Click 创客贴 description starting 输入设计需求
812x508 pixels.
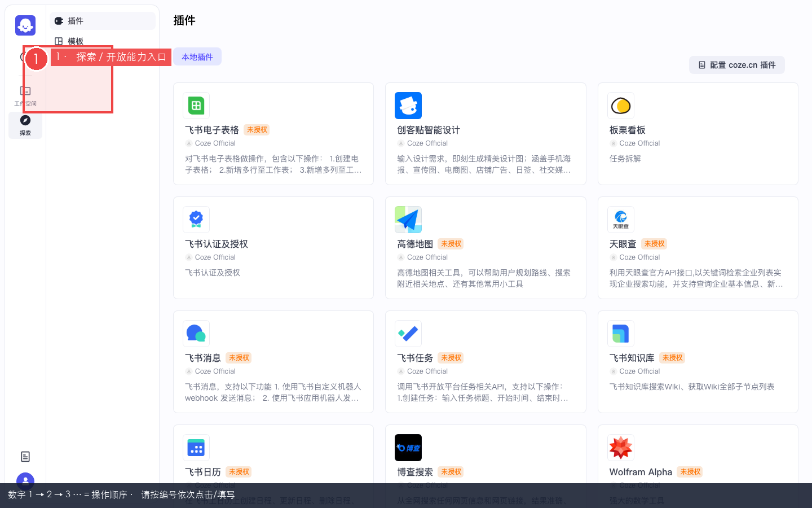pos(484,164)
